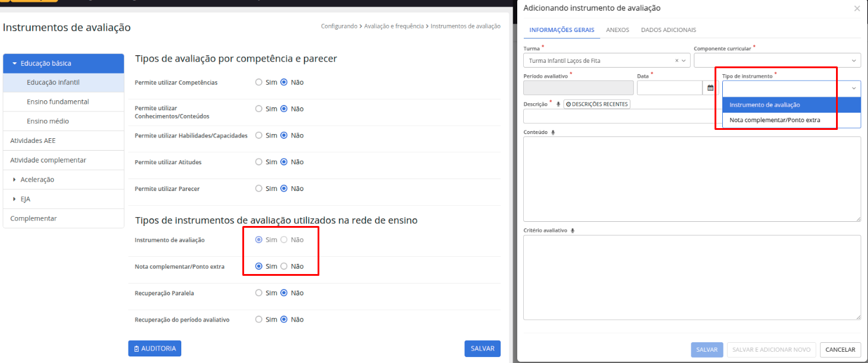
Task: Collapse the Educação básica tree node
Action: 14,63
